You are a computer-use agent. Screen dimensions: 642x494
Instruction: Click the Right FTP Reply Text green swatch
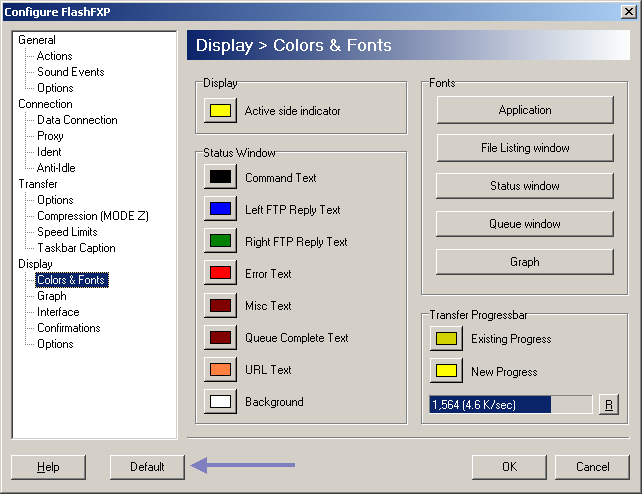tap(220, 241)
